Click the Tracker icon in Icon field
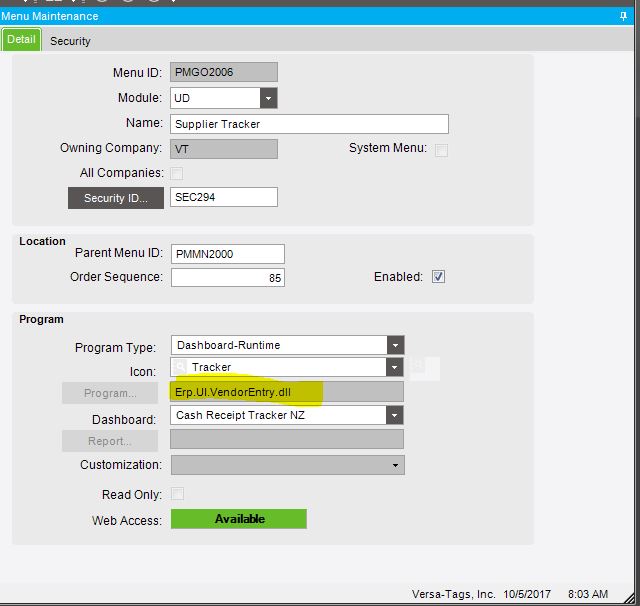The height and width of the screenshot is (606, 640). 179,367
